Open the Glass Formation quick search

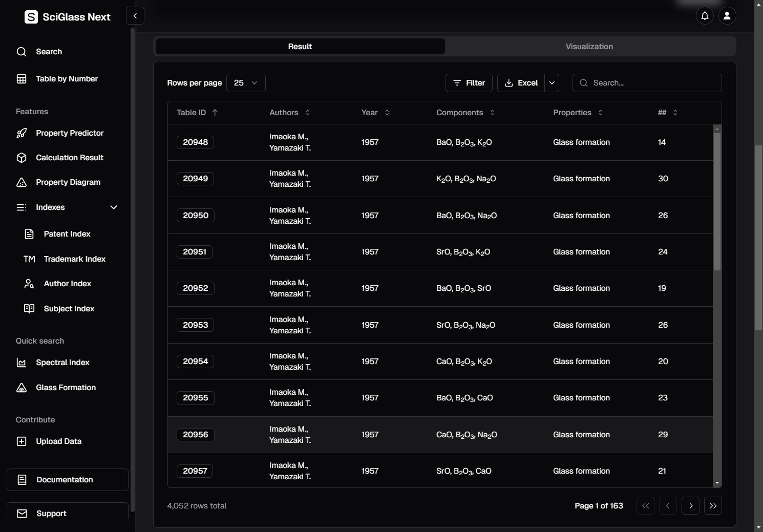[66, 388]
